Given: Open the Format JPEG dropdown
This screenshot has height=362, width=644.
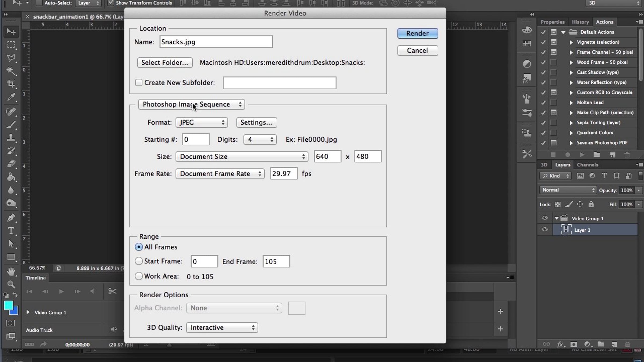Looking at the screenshot, I should [x=202, y=123].
